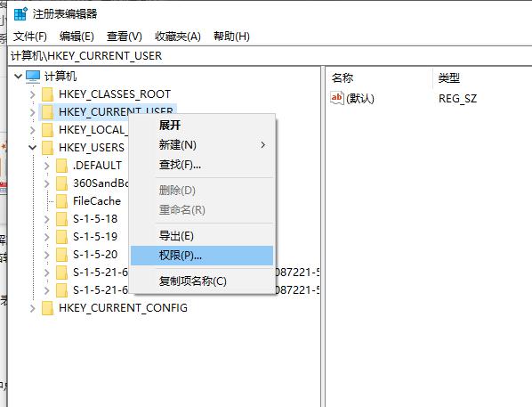The width and height of the screenshot is (532, 407).
Task: Click the HKEY_USERS folder icon
Action: coord(47,148)
